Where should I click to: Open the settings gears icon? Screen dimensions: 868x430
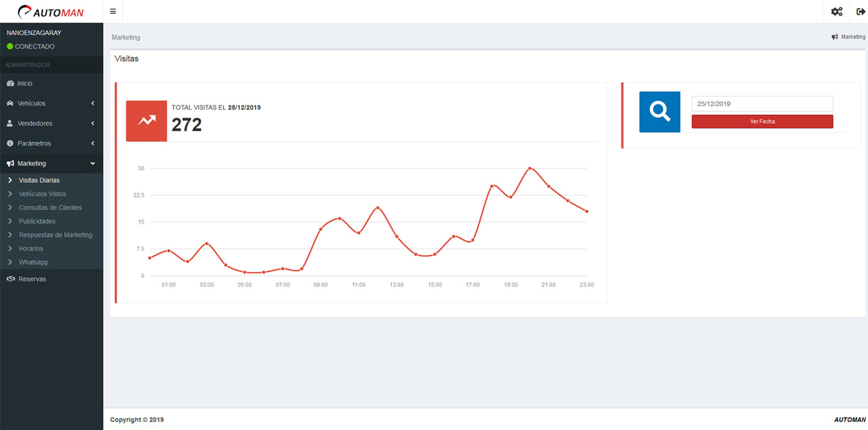837,12
